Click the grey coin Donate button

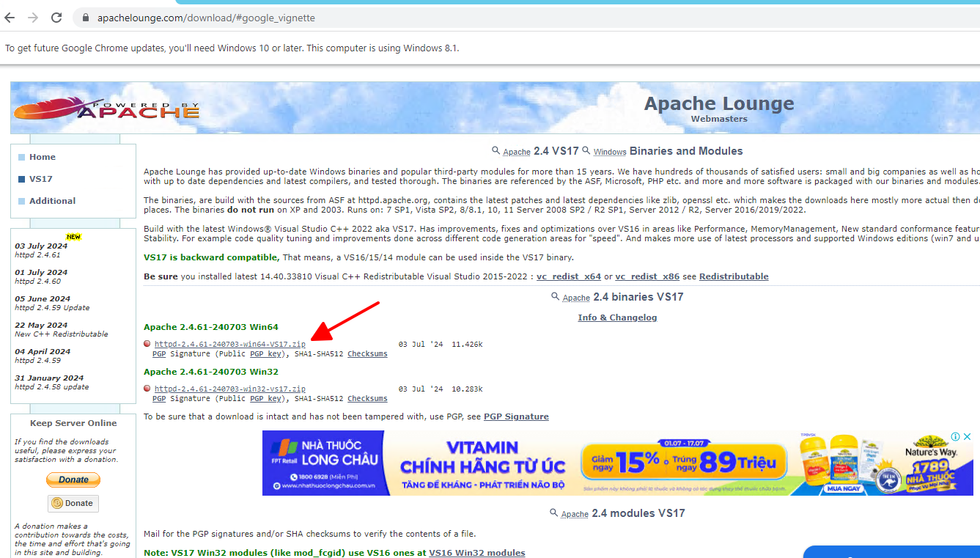point(73,503)
